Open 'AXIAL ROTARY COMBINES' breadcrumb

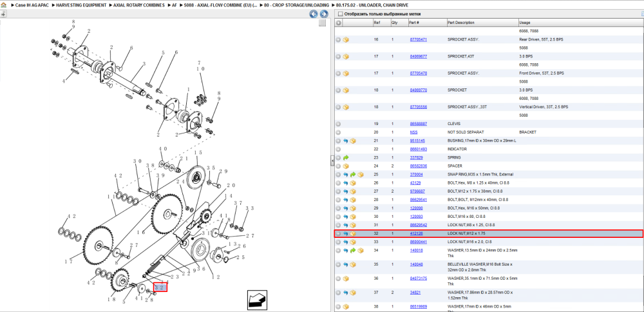point(139,5)
